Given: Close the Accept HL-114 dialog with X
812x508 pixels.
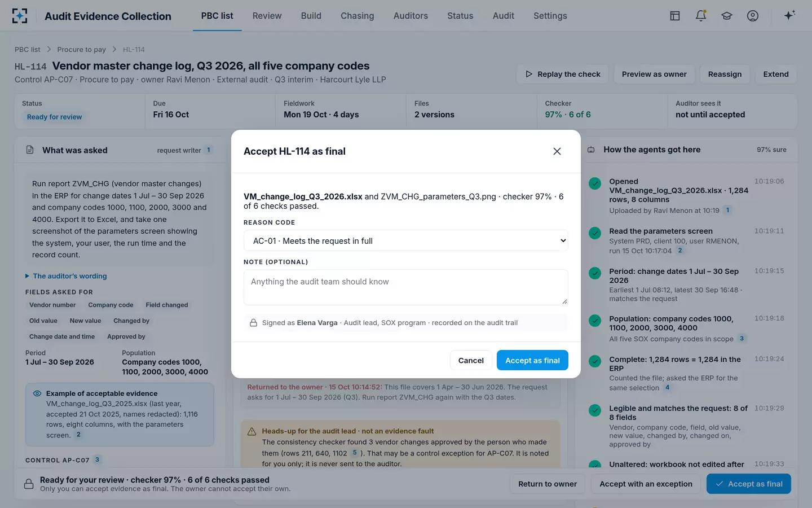Looking at the screenshot, I should (557, 151).
